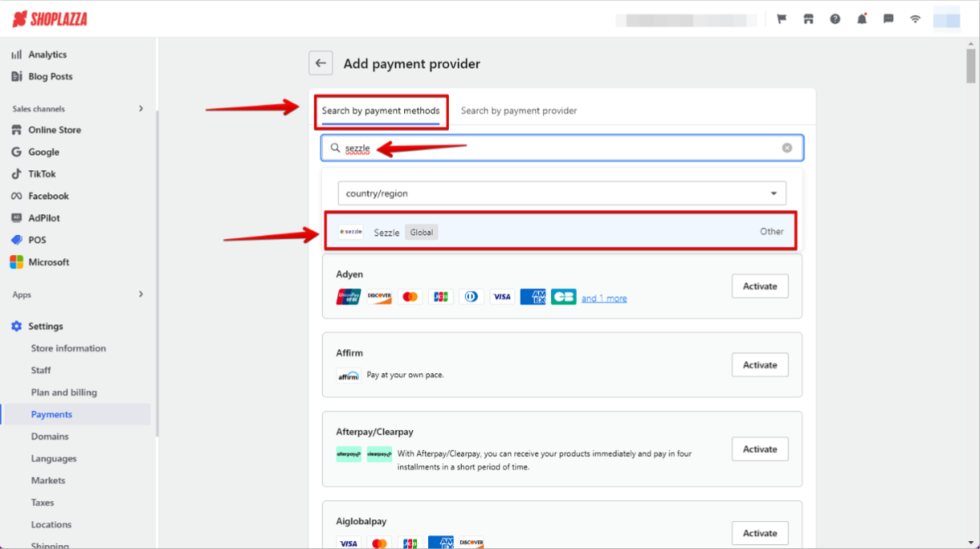Click the flag icon in top bar
This screenshot has width=980, height=549.
tap(782, 18)
